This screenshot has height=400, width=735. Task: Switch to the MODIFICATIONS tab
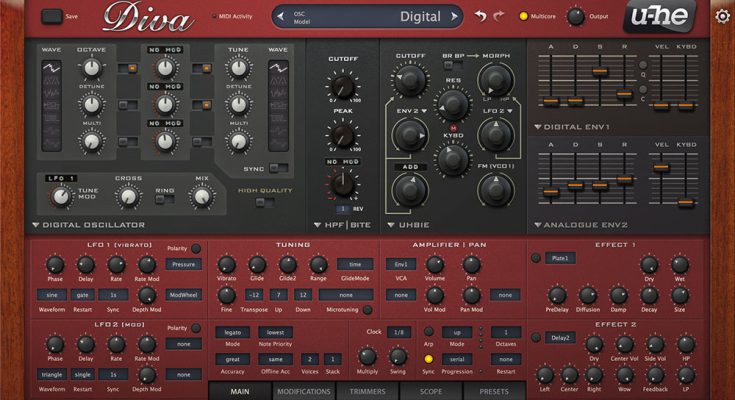click(303, 391)
